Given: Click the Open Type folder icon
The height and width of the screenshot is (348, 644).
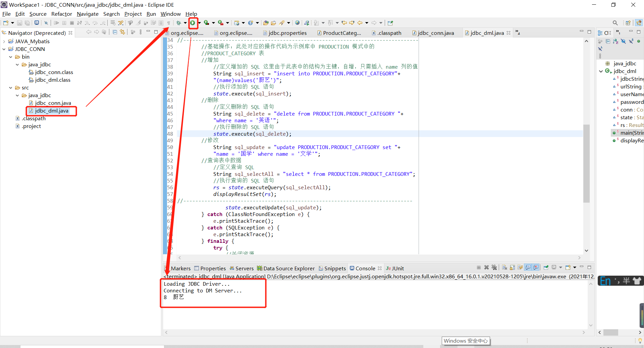Looking at the screenshot, I should point(266,23).
